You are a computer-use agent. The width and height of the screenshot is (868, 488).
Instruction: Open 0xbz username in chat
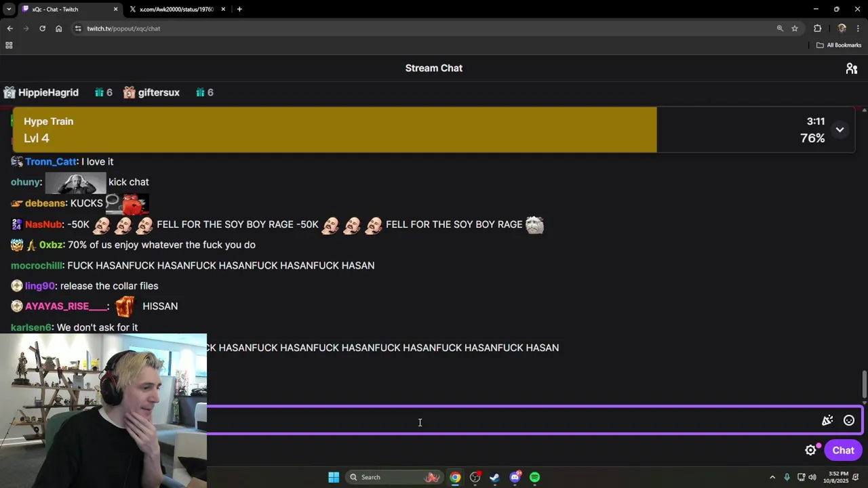tap(52, 245)
